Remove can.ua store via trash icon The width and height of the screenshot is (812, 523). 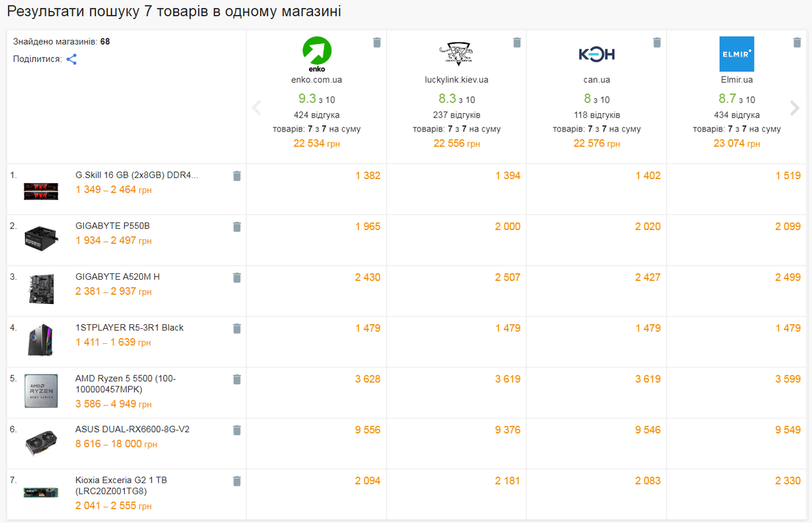(x=657, y=42)
